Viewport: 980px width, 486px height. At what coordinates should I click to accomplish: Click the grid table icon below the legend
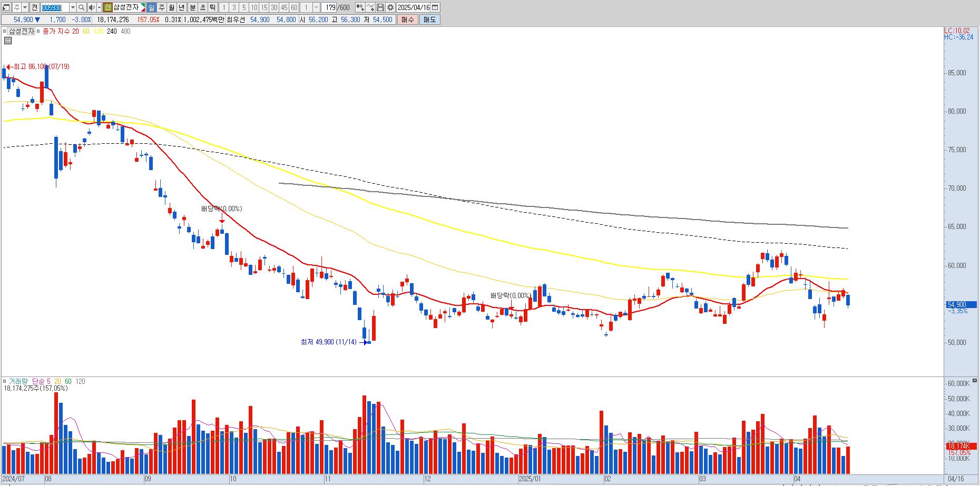tap(8, 41)
